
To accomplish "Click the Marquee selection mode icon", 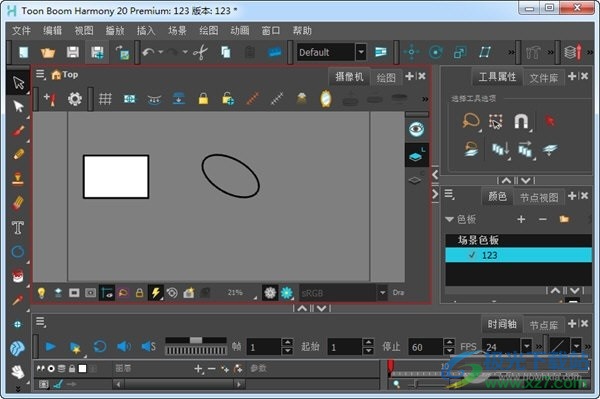I will tap(496, 122).
